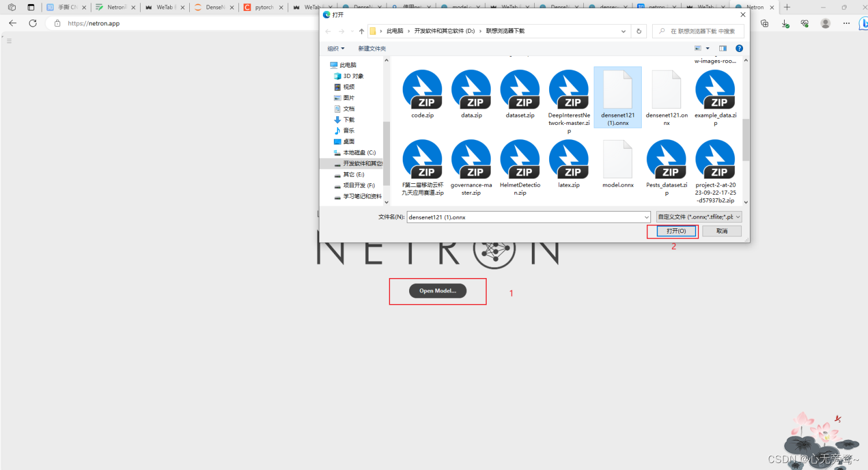This screenshot has width=868, height=470.
Task: Expand the filename history dropdown arrow
Action: (646, 217)
